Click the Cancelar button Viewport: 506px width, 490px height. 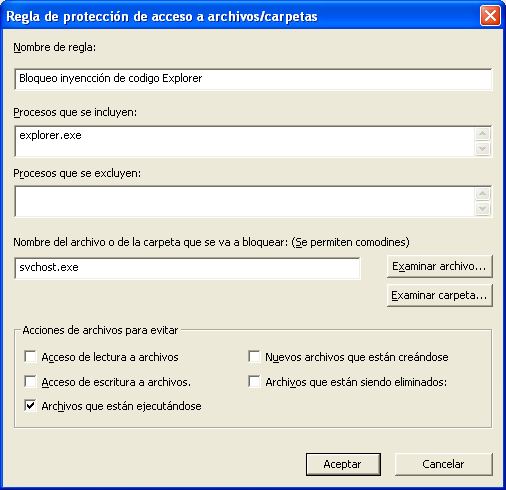(x=443, y=464)
